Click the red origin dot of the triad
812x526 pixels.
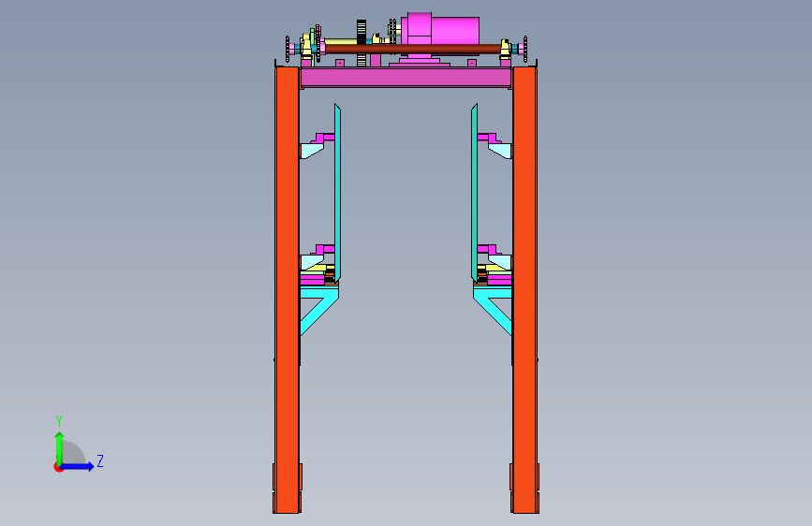tap(58, 468)
